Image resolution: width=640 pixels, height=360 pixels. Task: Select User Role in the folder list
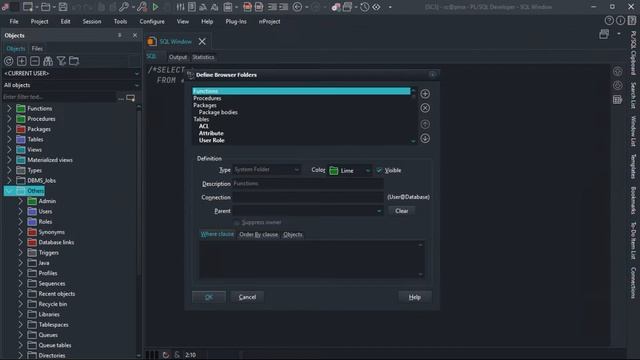211,140
